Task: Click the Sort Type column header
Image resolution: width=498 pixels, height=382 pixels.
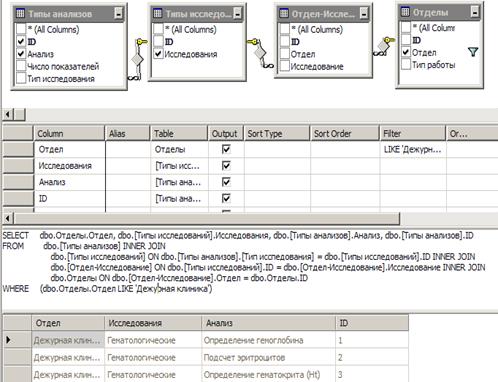Action: [x=277, y=134]
